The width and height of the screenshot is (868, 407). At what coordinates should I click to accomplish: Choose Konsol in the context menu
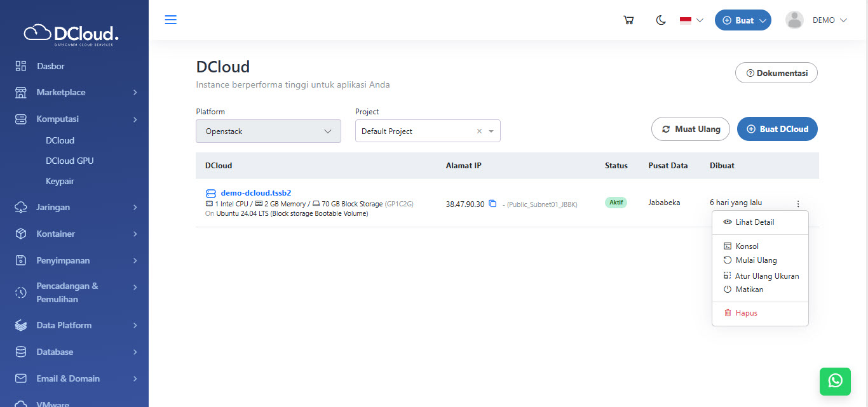click(747, 246)
